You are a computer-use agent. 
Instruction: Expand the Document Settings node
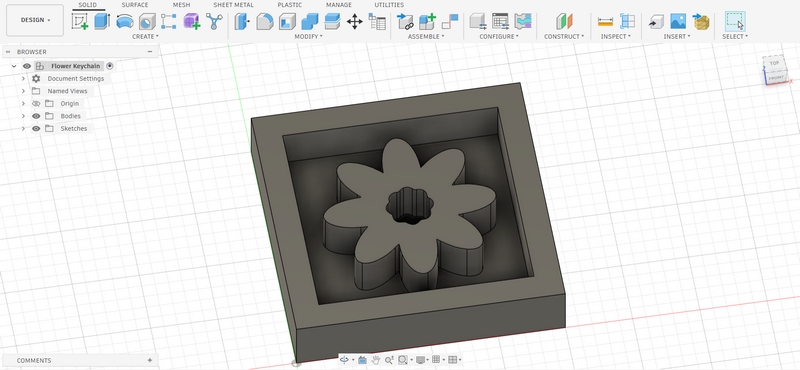[23, 79]
